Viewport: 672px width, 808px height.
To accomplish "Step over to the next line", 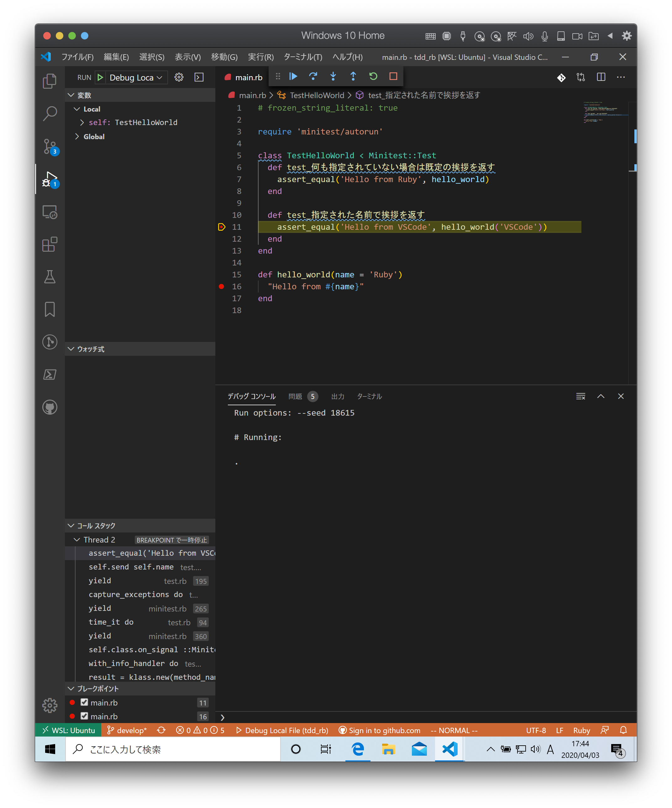I will [313, 76].
